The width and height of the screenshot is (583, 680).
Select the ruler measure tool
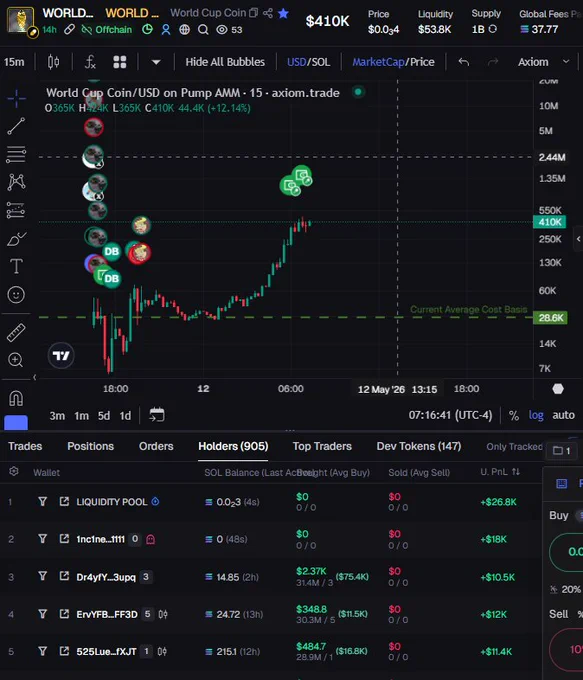pos(16,333)
